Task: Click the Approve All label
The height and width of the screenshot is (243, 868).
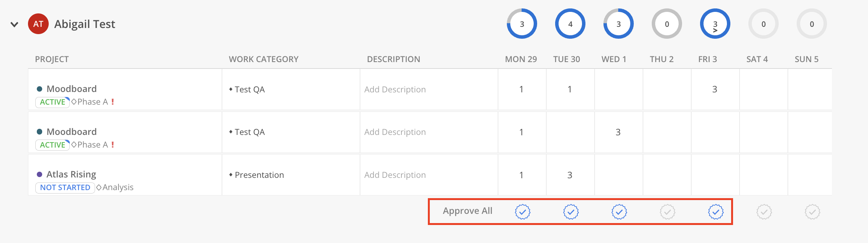Action: coord(467,211)
